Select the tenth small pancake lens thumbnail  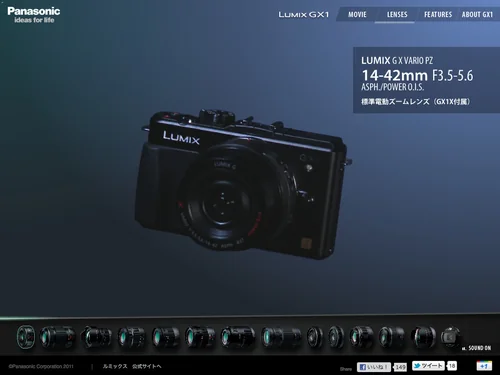coord(336,337)
